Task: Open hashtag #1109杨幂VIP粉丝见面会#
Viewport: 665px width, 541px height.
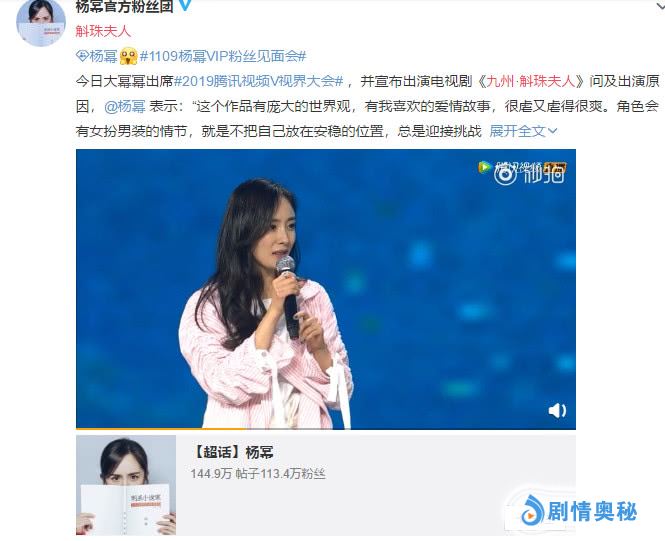Action: pos(223,56)
